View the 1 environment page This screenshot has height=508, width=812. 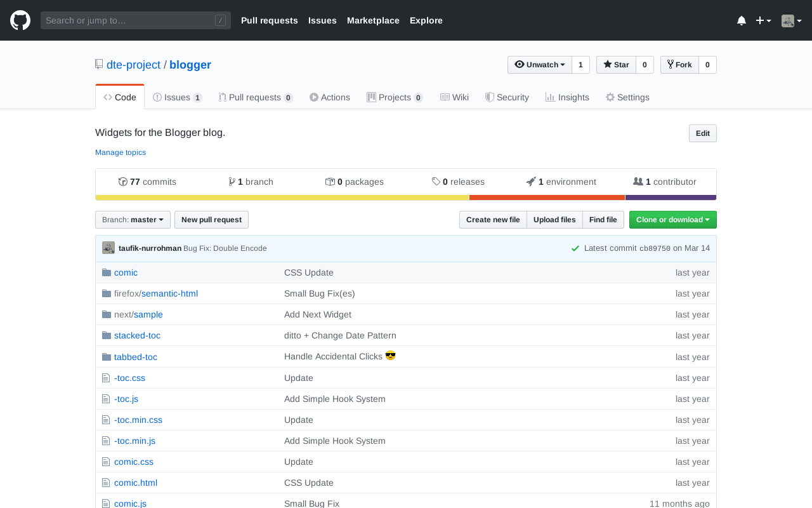pos(561,182)
